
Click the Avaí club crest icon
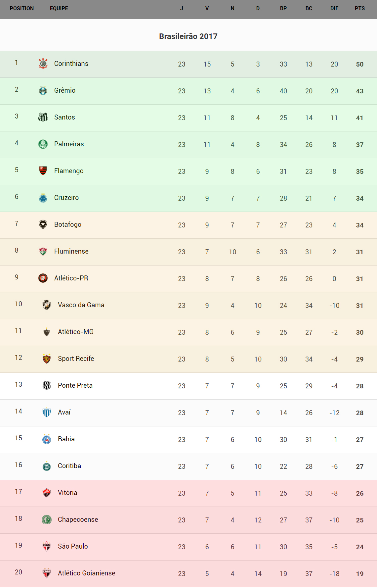coord(47,412)
